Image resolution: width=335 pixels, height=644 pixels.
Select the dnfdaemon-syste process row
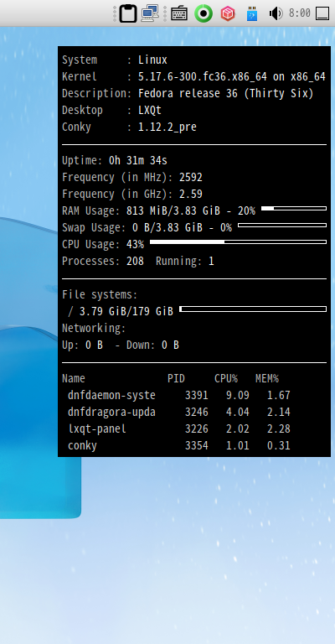(179, 396)
